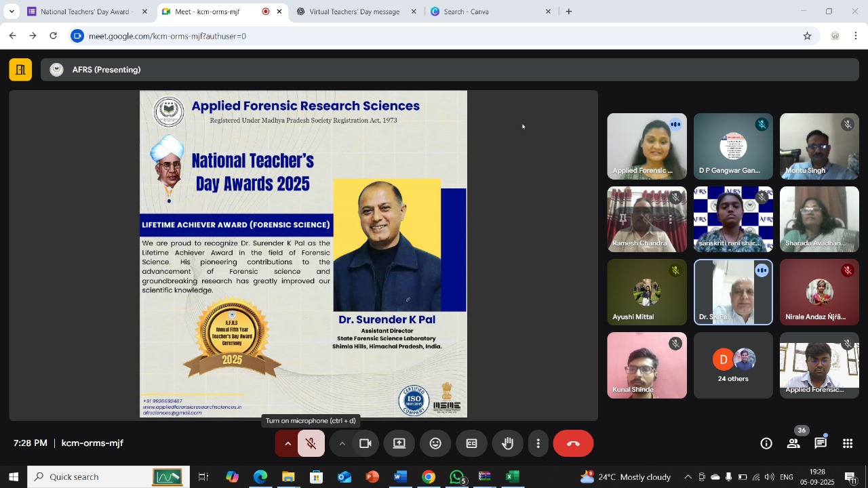Open the Windows notification center

click(852, 477)
